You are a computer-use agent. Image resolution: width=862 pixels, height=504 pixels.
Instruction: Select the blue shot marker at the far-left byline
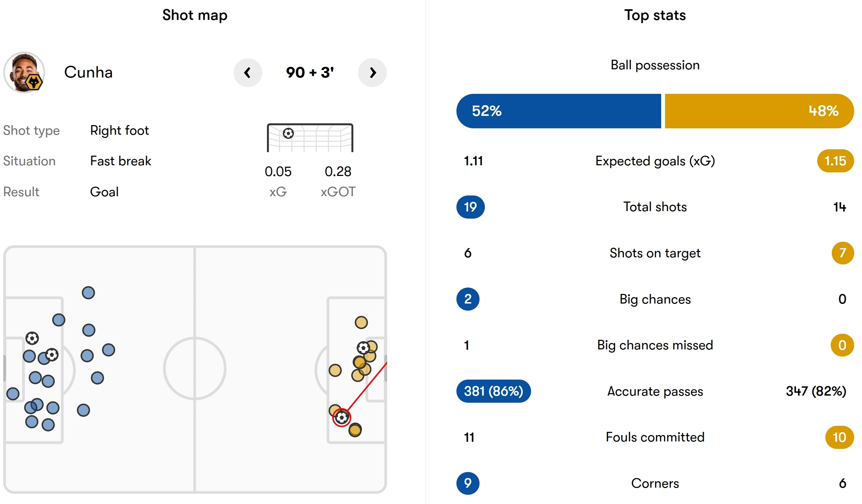(13, 393)
